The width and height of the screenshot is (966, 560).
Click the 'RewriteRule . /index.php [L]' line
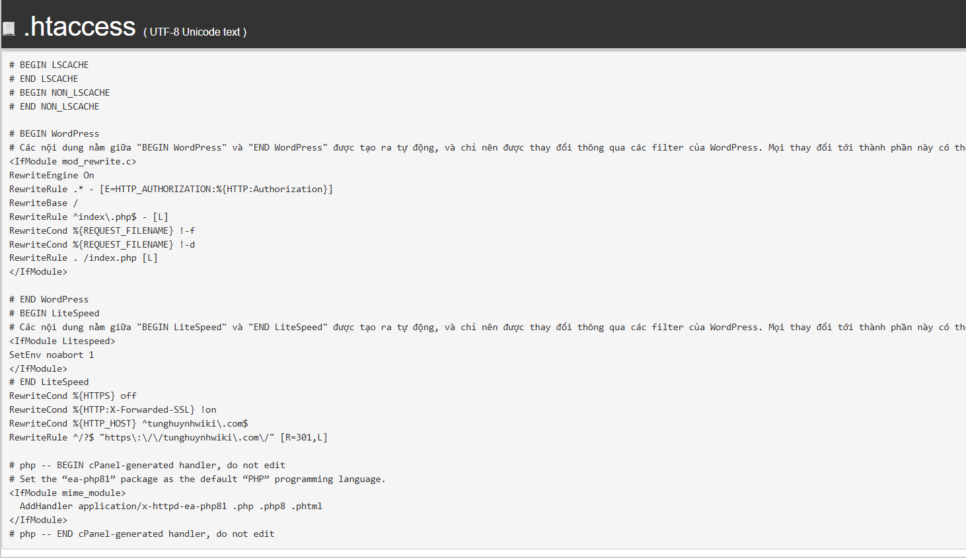point(83,258)
